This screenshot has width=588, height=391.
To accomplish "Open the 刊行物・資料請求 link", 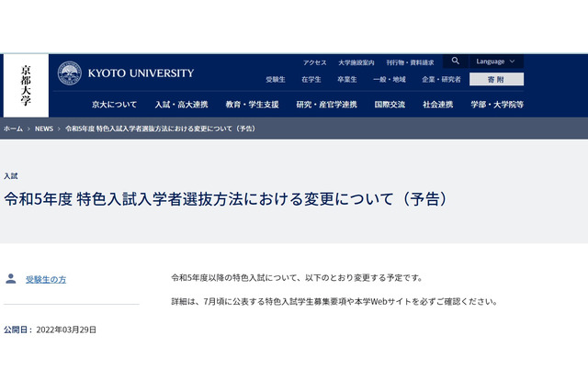I will (410, 62).
